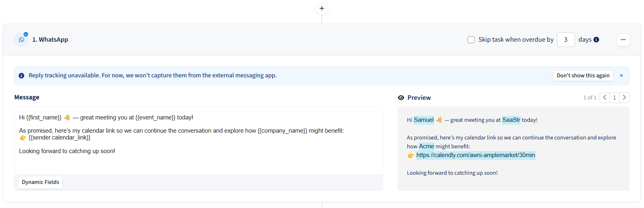The image size is (644, 208).
Task: Go to next preview with right chevron
Action: point(624,98)
